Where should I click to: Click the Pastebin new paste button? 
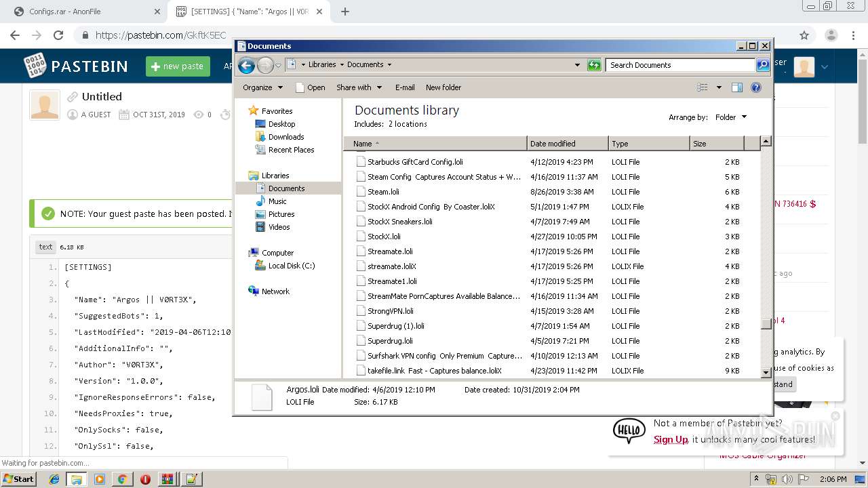point(178,66)
